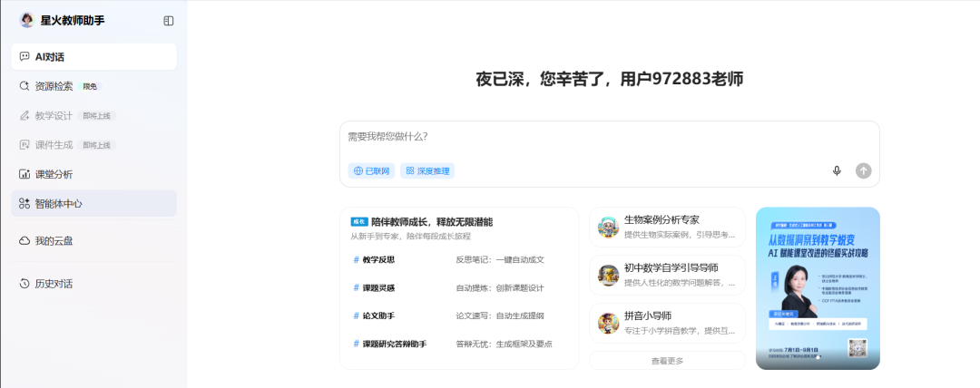980x388 pixels.
Task: Open the 论文助手 shortcut
Action: tap(378, 316)
